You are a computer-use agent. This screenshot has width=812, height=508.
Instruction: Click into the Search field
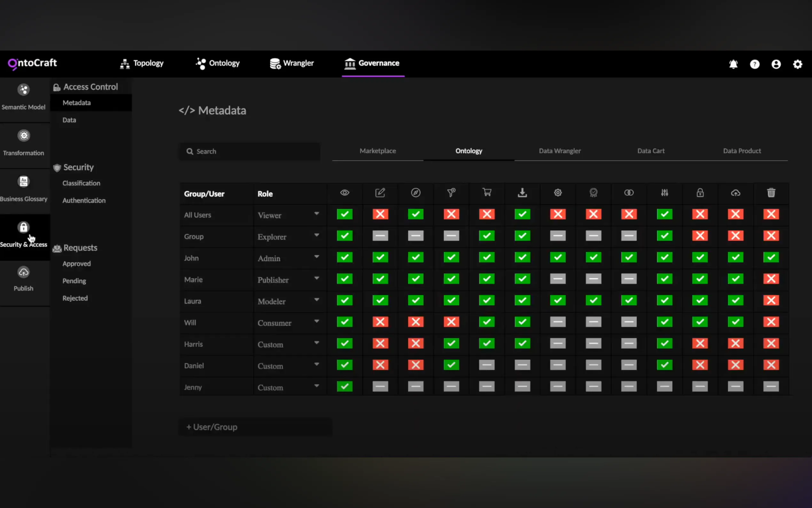click(249, 152)
